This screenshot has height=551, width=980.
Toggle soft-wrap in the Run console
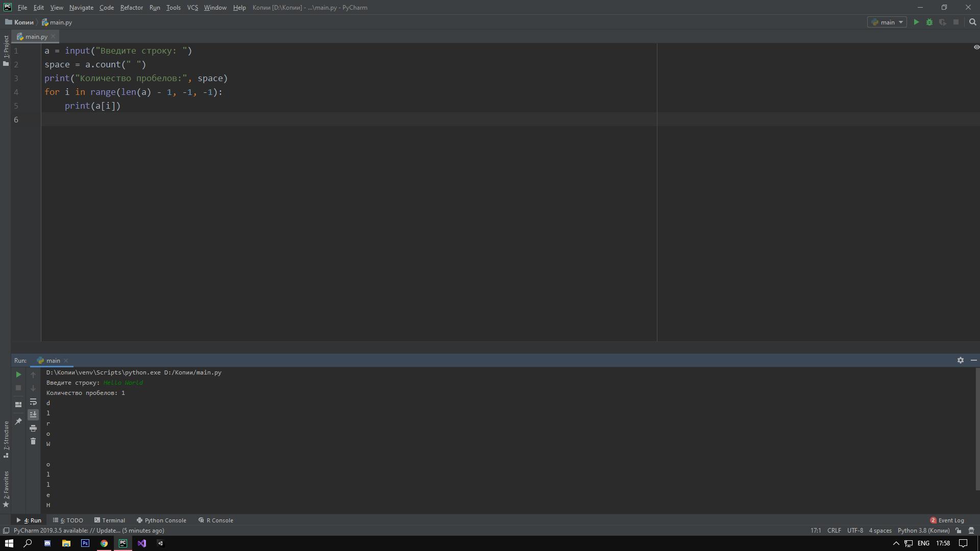[x=33, y=402]
